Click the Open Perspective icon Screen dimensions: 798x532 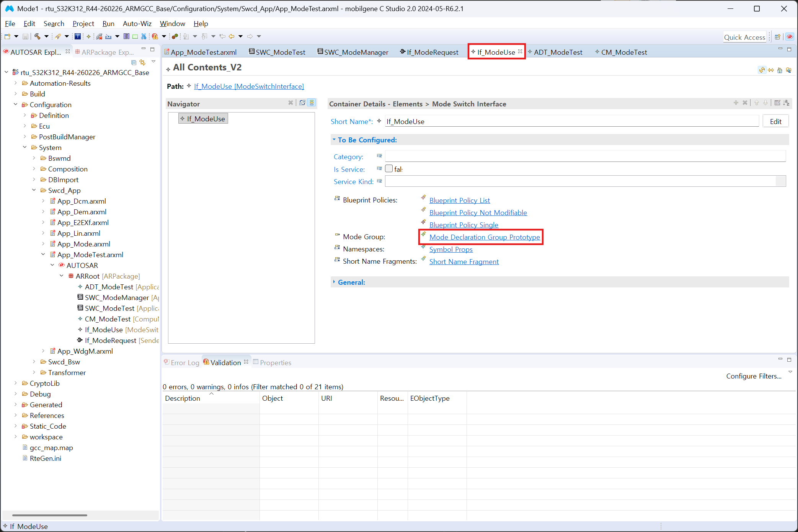[777, 37]
